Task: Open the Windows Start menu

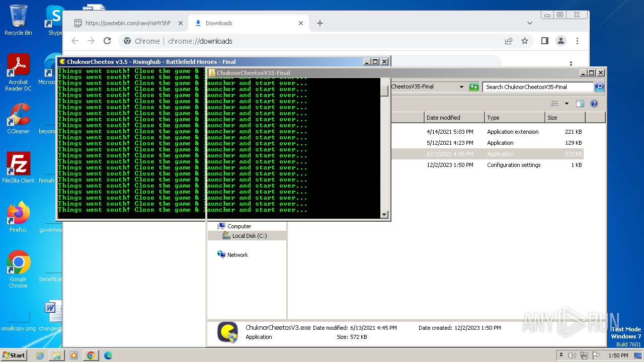Action: (x=14, y=355)
